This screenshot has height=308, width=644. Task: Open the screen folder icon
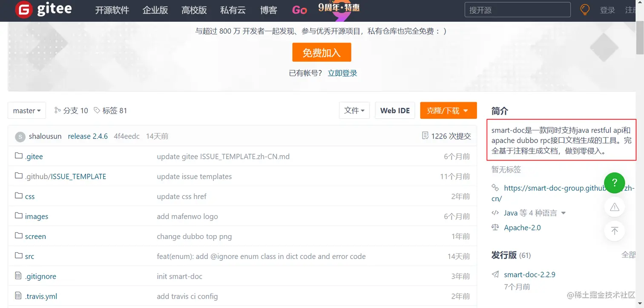[18, 236]
